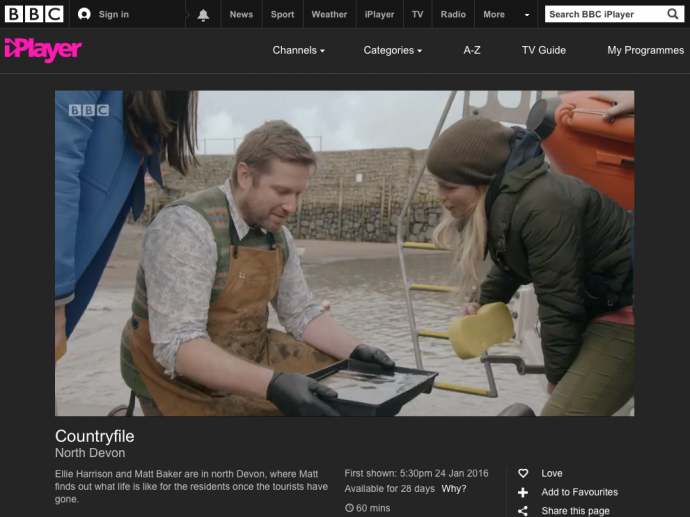
Task: Click the Search BBC iPlayer input field
Action: pos(603,14)
